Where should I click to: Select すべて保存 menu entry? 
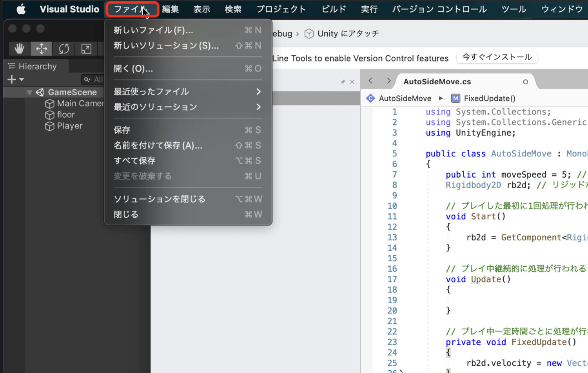(x=188, y=161)
